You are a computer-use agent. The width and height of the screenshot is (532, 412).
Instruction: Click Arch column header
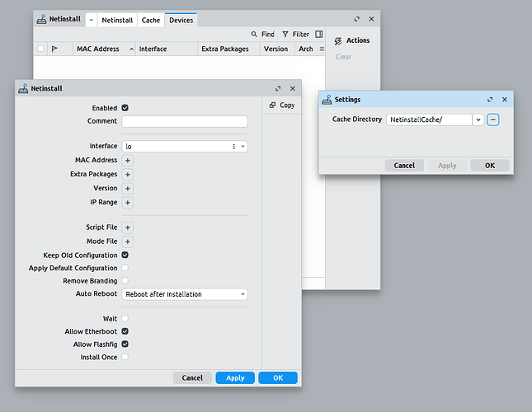pyautogui.click(x=306, y=49)
